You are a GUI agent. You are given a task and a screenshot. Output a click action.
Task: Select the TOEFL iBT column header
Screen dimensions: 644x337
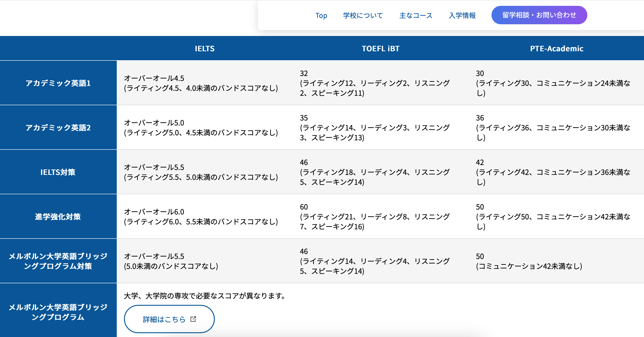pyautogui.click(x=381, y=49)
